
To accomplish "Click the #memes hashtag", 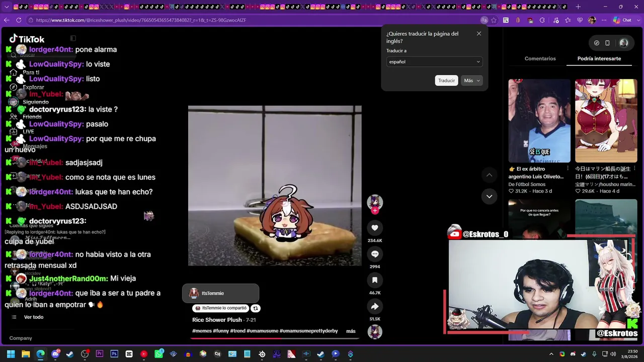I will [202, 331].
